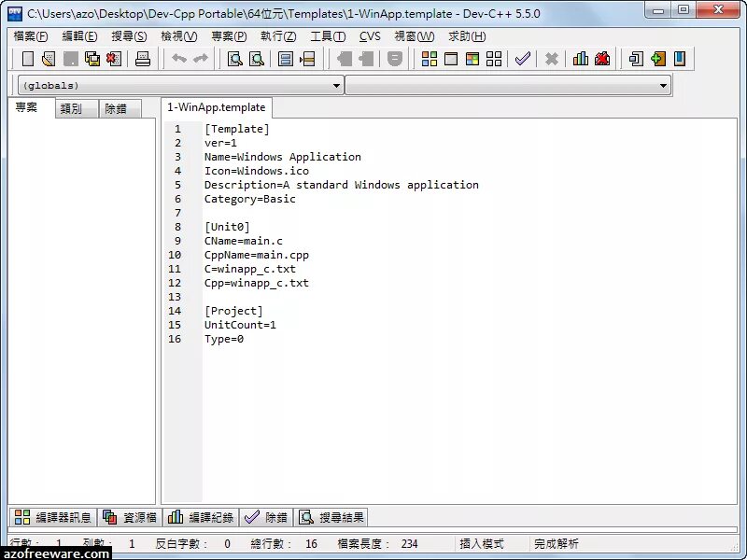Click the Save file icon
The height and width of the screenshot is (560, 747).
71,59
